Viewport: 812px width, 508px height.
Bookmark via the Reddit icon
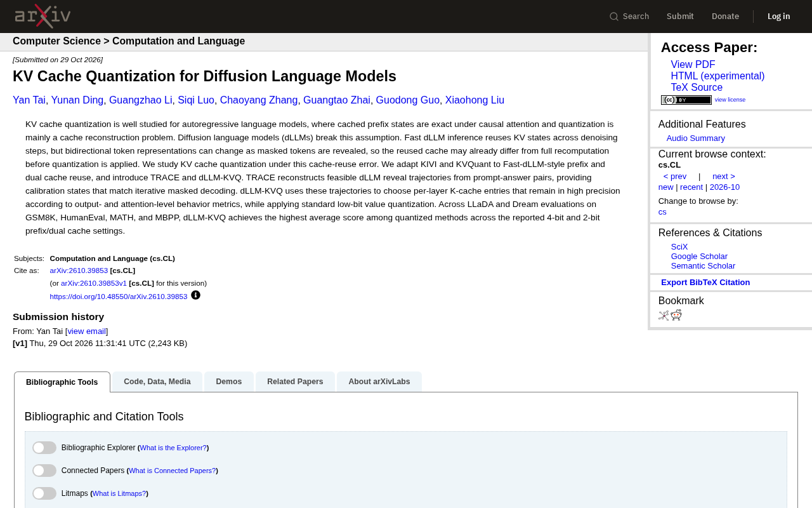click(x=676, y=315)
